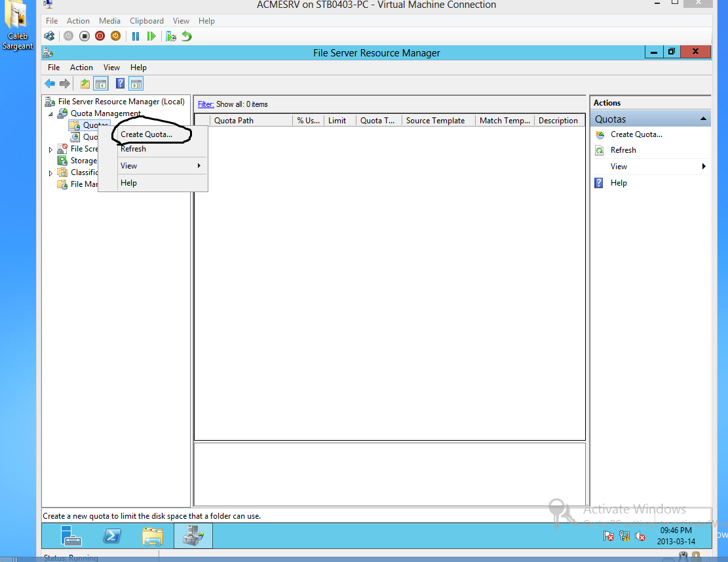
Task: Click the Checkpoint snapshot icon
Action: [171, 36]
